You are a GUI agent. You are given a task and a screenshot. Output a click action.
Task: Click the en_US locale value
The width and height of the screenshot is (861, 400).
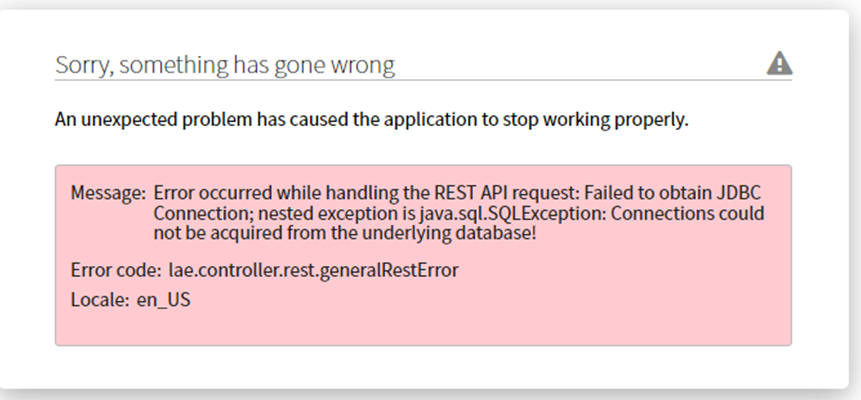(x=164, y=301)
